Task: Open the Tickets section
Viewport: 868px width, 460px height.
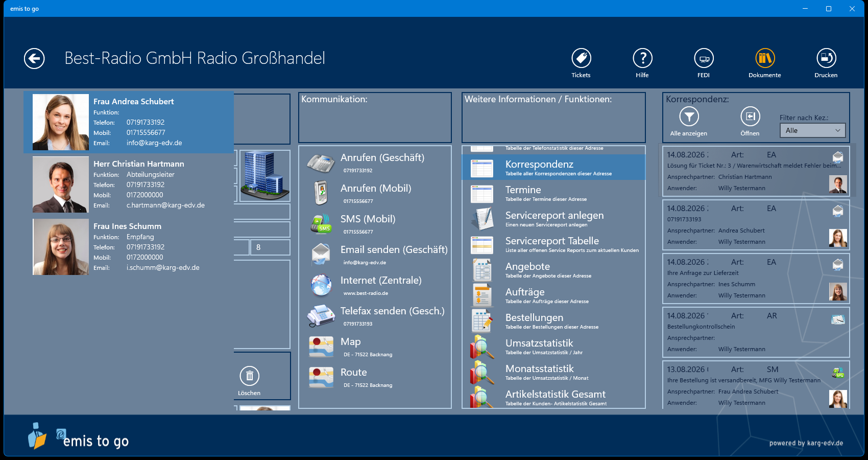Action: pyautogui.click(x=581, y=63)
